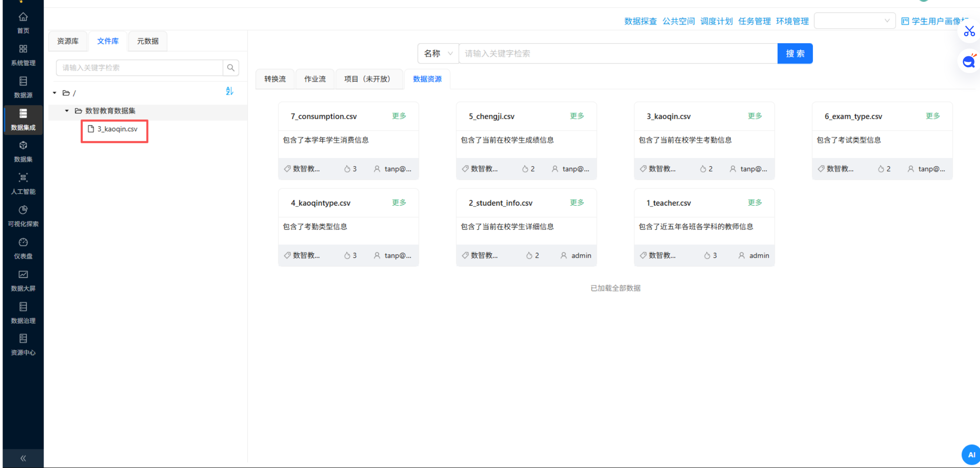Image resolution: width=980 pixels, height=468 pixels.
Task: Open the 环境管理 top link
Action: (793, 21)
